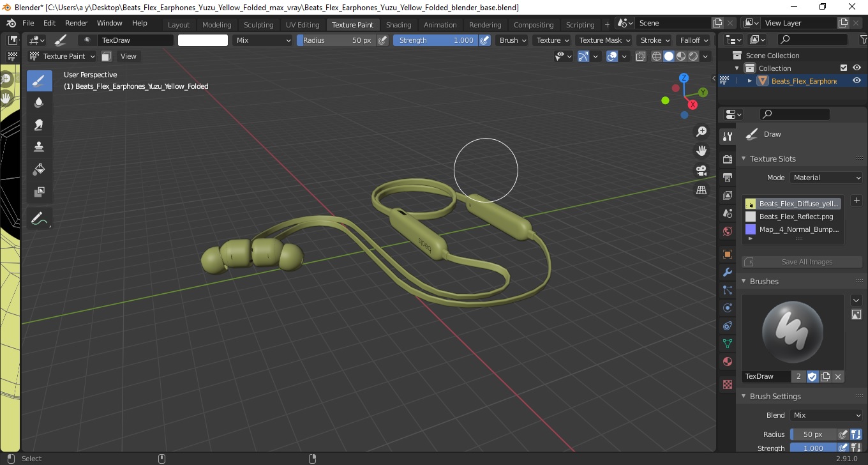Screen dimensions: 868x465
Task: Enable material preview shading
Action: pos(680,56)
